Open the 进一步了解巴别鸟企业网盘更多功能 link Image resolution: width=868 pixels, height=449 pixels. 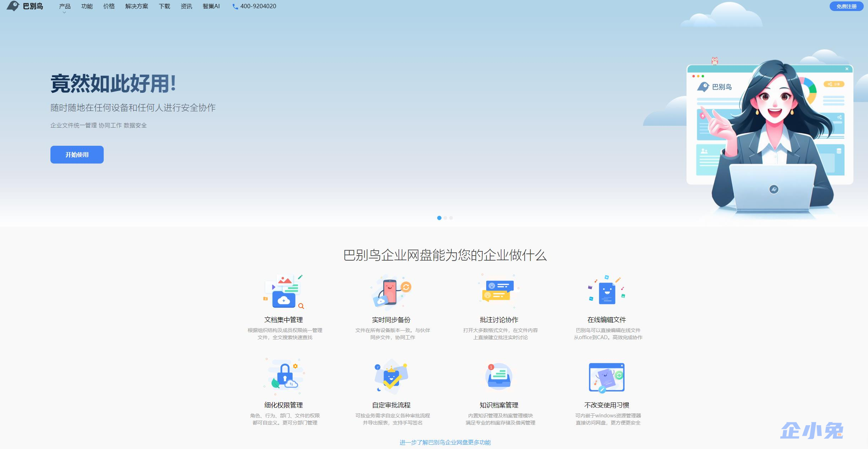(446, 443)
